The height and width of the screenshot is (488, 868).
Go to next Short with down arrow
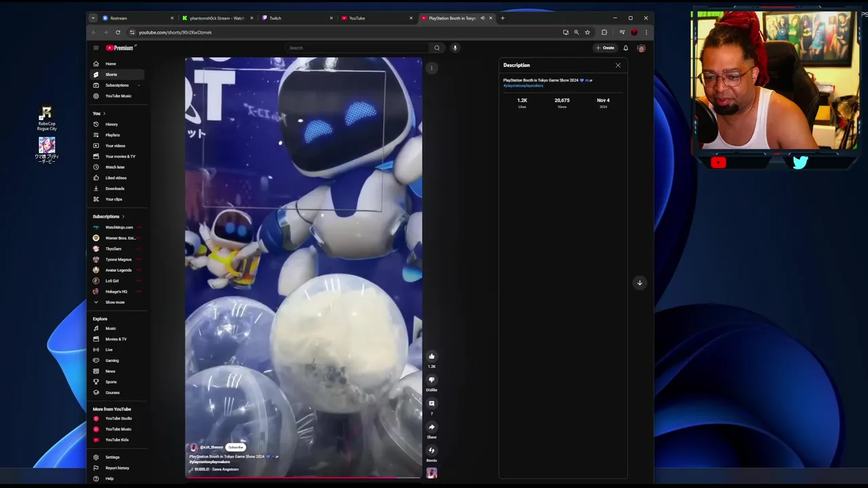pyautogui.click(x=639, y=283)
